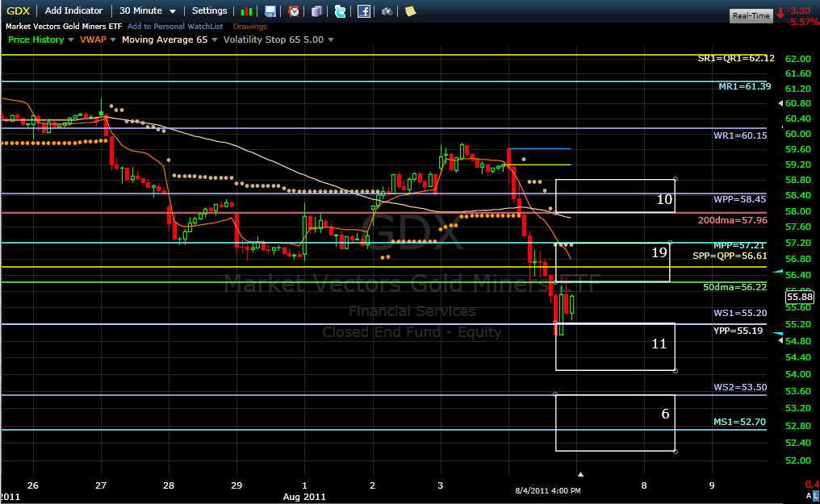820x504 pixels.
Task: Click the 62.00 price axis value
Action: tap(798, 59)
